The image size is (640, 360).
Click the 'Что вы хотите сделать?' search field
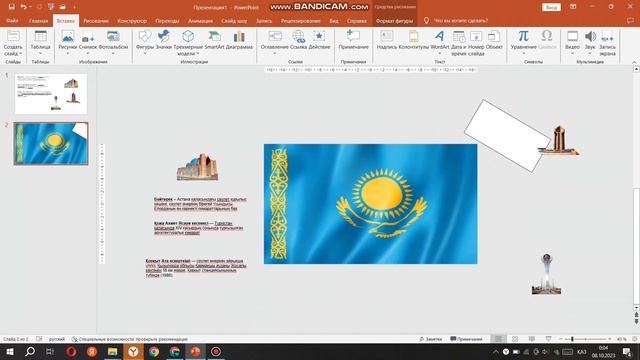point(460,20)
